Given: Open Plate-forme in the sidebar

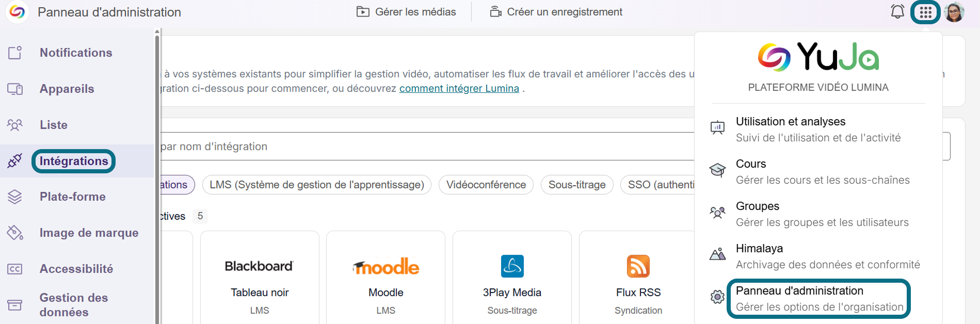Looking at the screenshot, I should pos(73,197).
